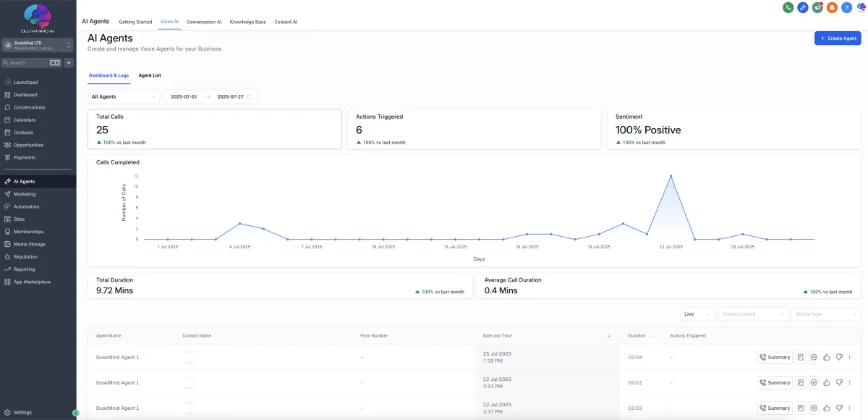Select the Dashboard & Logs tab
Image resolution: width=868 pixels, height=420 pixels.
tap(109, 75)
